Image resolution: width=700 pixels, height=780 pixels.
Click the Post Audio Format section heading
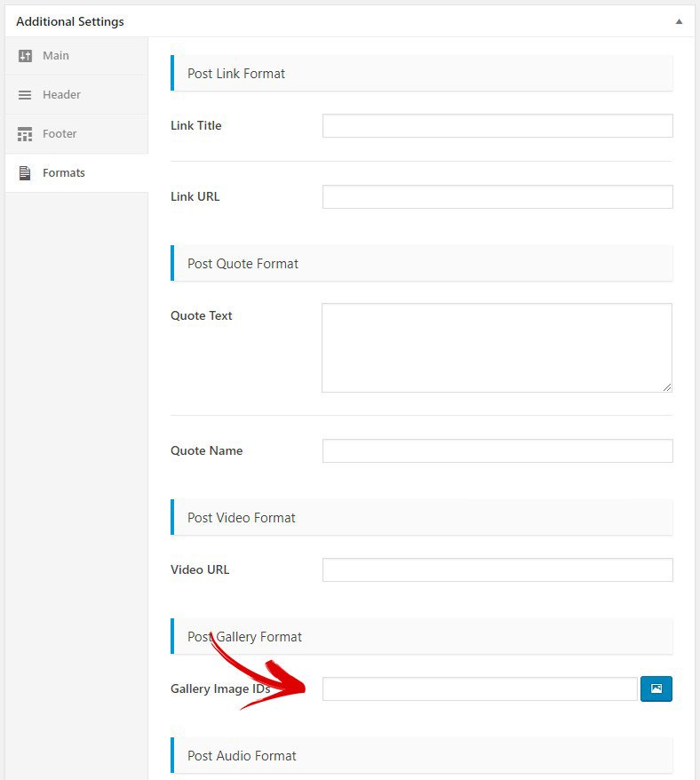point(242,756)
